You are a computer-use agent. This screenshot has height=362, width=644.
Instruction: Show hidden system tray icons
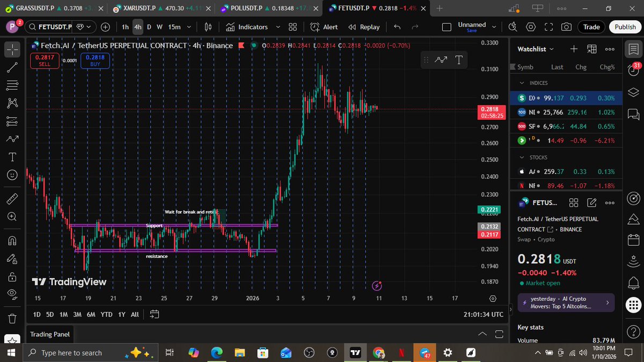538,352
